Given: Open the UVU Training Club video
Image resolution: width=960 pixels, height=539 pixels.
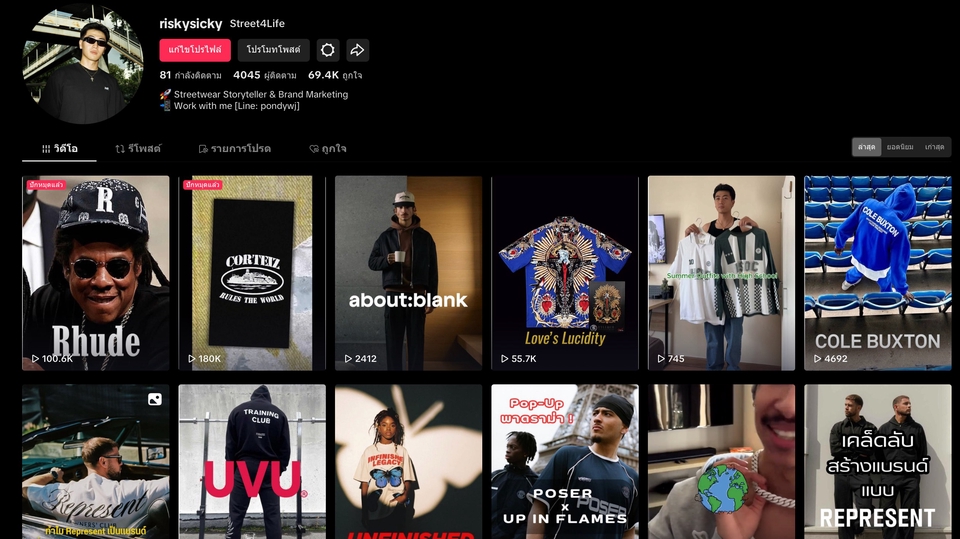Looking at the screenshot, I should 252,462.
